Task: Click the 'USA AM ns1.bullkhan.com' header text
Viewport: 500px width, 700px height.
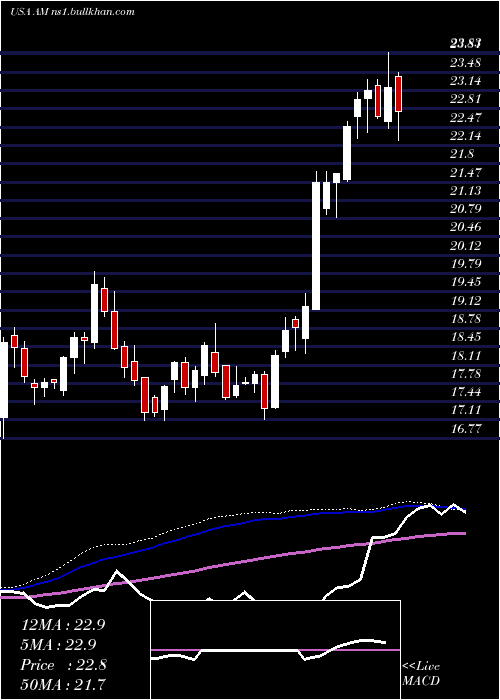Action: point(72,12)
